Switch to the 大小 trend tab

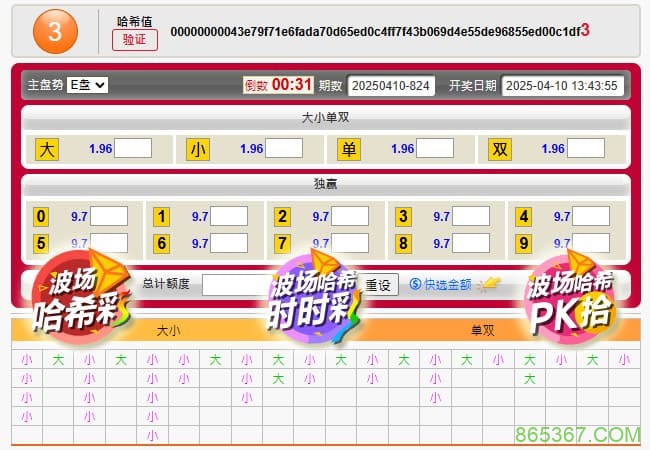pos(168,331)
